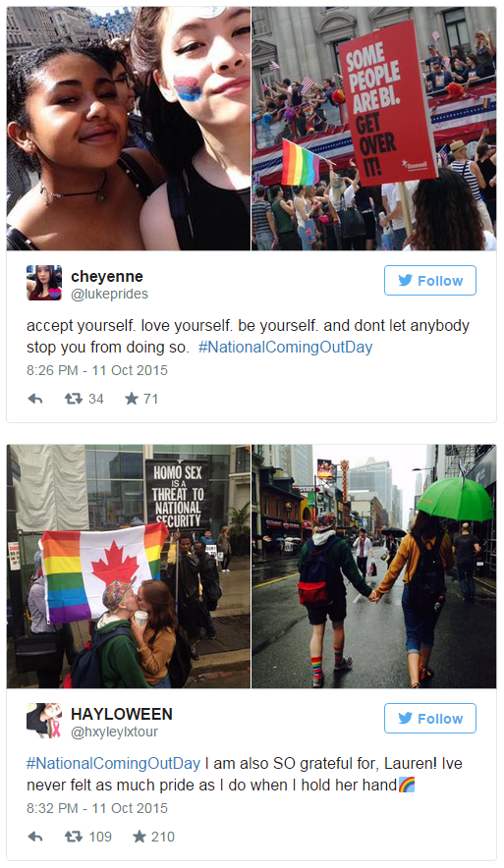The image size is (504, 868).
Task: Open the 8:32 PM tweet timestamp
Action: 97,808
